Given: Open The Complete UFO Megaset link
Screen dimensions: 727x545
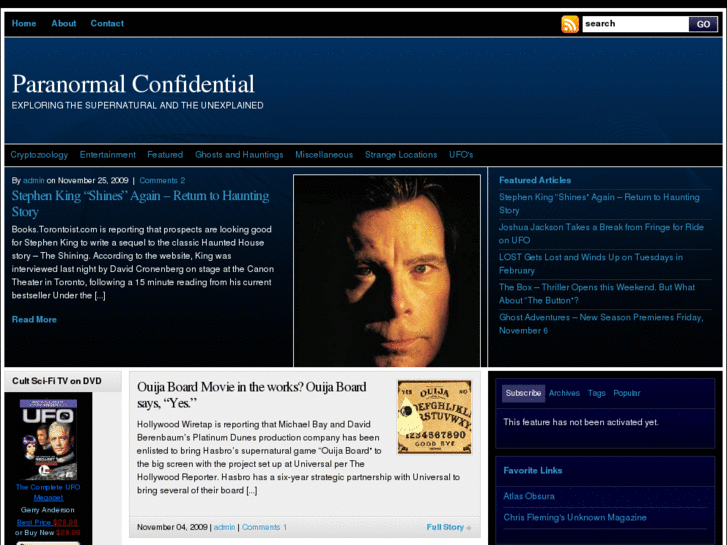Looking at the screenshot, I should pos(48,493).
